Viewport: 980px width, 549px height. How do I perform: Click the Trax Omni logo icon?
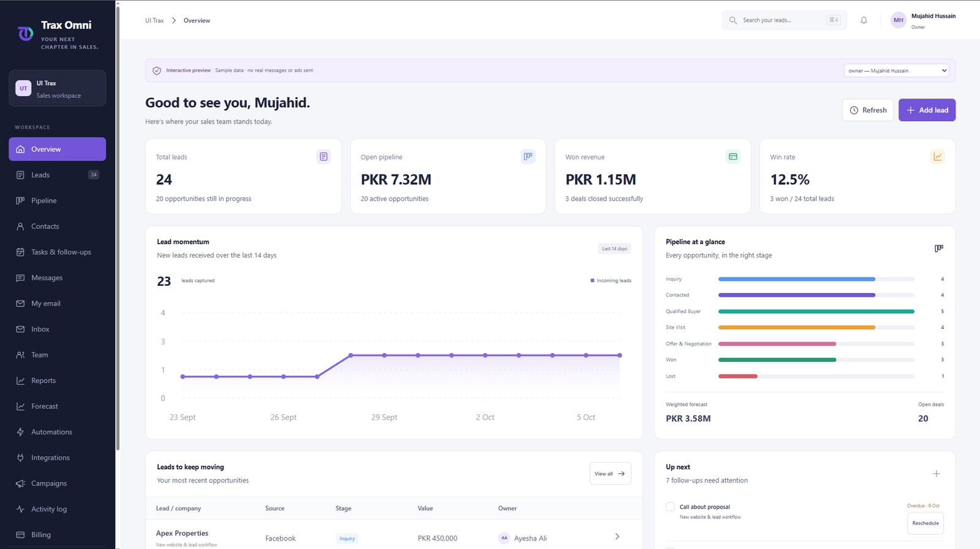tap(25, 33)
